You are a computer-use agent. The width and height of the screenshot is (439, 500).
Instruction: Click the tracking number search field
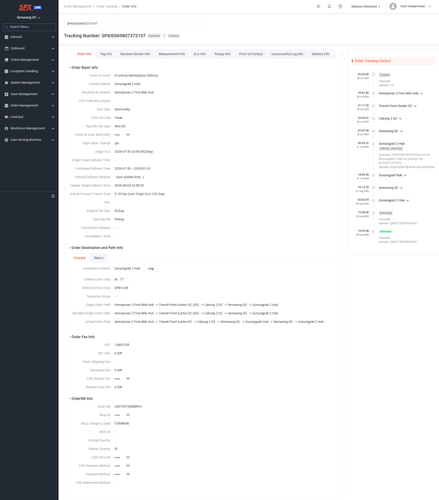pyautogui.click(x=133, y=24)
